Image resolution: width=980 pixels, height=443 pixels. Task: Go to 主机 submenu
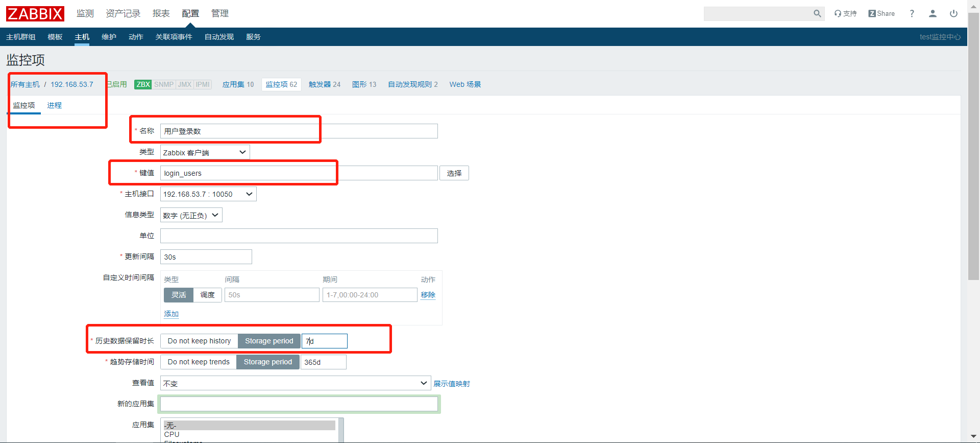82,37
